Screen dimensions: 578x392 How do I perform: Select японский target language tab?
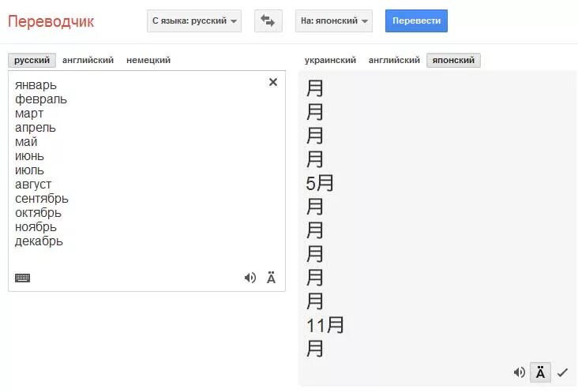point(453,60)
